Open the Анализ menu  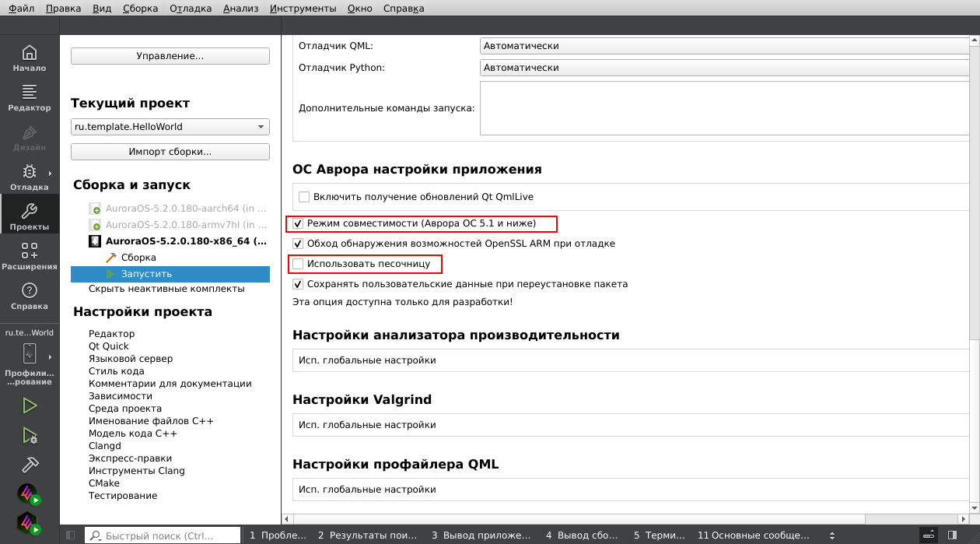pos(240,9)
